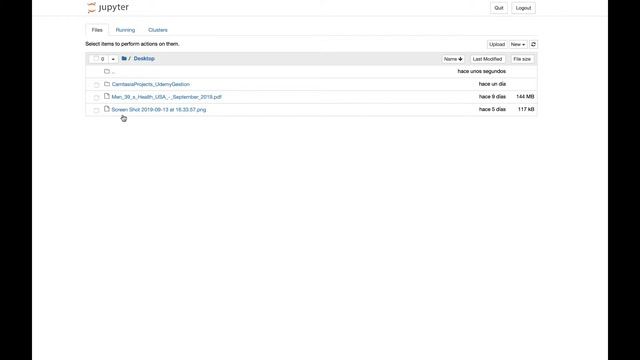Go up to parent directory link
The width and height of the screenshot is (640, 360).
(113, 72)
